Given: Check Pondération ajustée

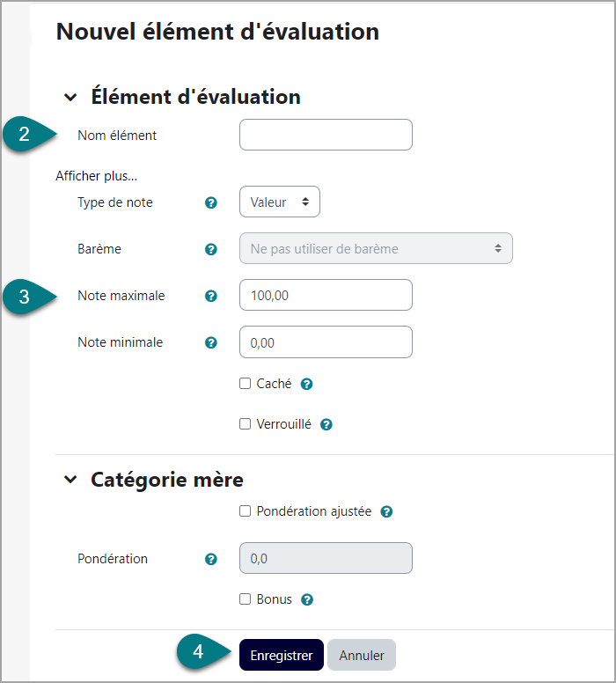Looking at the screenshot, I should [x=246, y=511].
